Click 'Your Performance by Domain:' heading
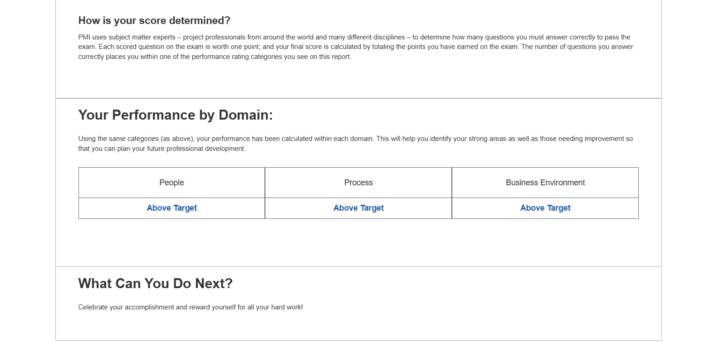 click(175, 115)
